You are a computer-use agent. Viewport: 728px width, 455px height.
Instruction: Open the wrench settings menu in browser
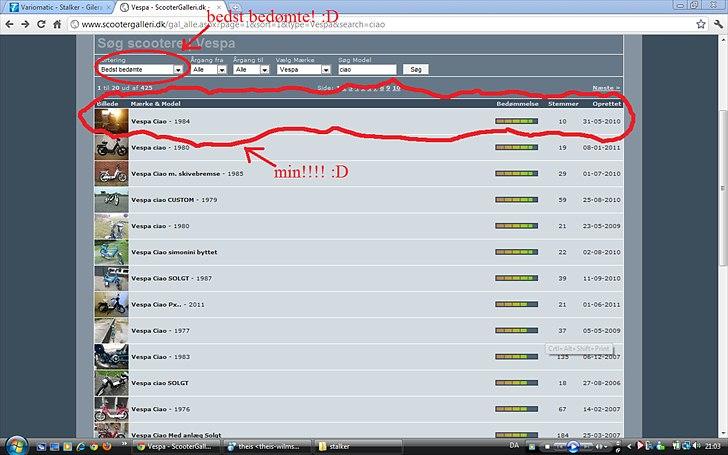click(716, 23)
